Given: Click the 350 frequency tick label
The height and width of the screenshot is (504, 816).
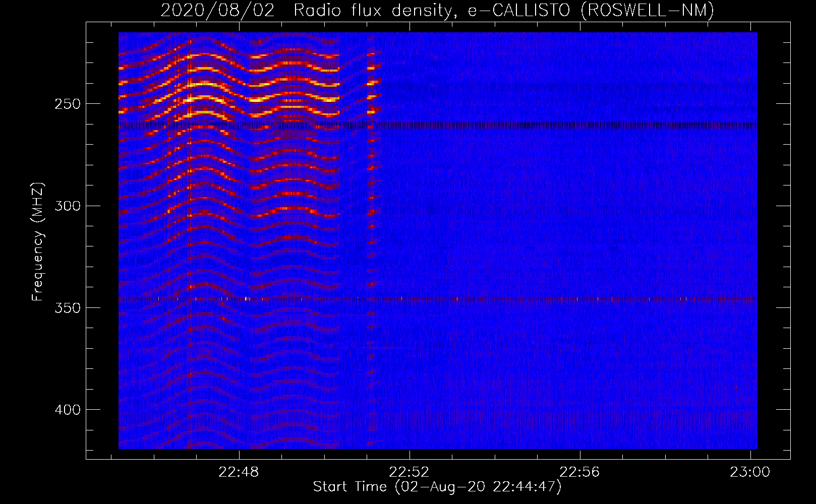Looking at the screenshot, I should (68, 308).
